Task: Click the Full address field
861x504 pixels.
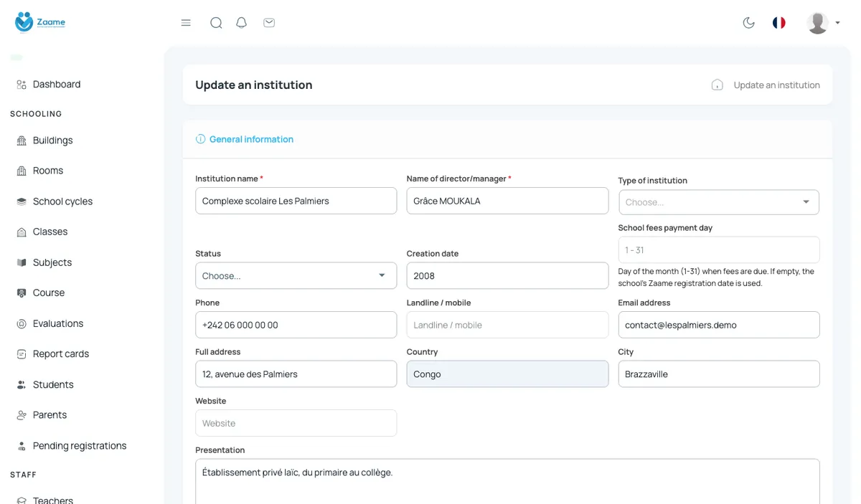Action: (x=296, y=374)
